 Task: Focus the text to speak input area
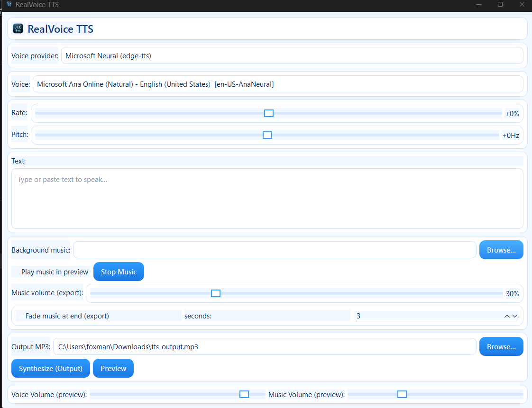click(x=267, y=199)
